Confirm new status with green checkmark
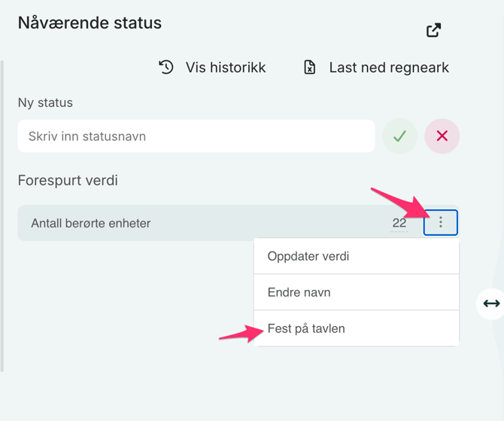 pos(399,136)
